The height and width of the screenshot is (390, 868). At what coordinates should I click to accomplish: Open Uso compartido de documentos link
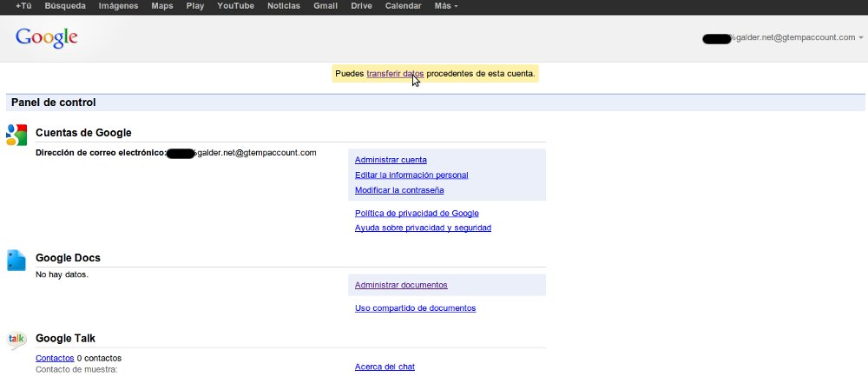[x=415, y=308]
